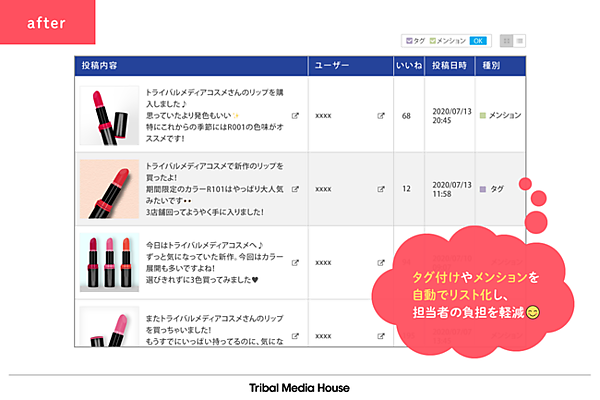Click the Tribal Media House footer text
The height and width of the screenshot is (400, 600).
click(299, 388)
